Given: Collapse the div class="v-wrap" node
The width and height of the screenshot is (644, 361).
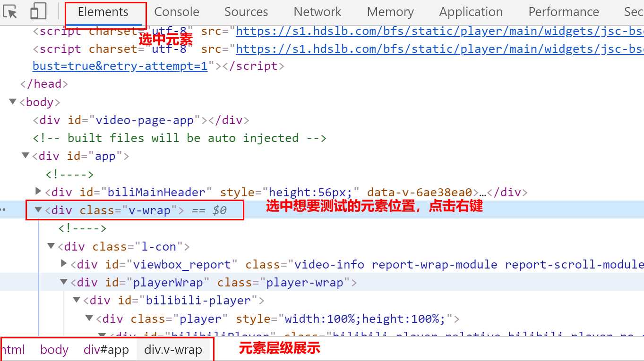Looking at the screenshot, I should (x=39, y=209).
